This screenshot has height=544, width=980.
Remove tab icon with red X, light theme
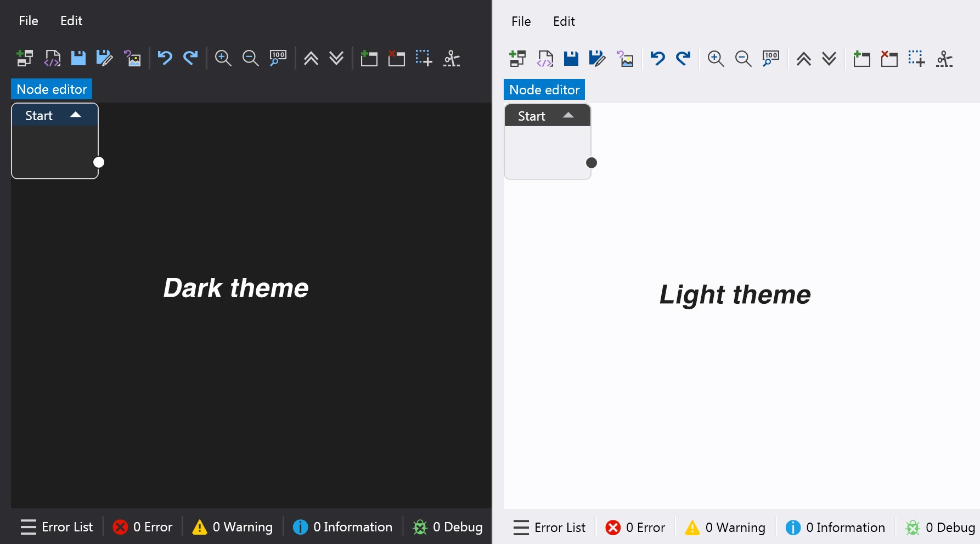[x=889, y=59]
